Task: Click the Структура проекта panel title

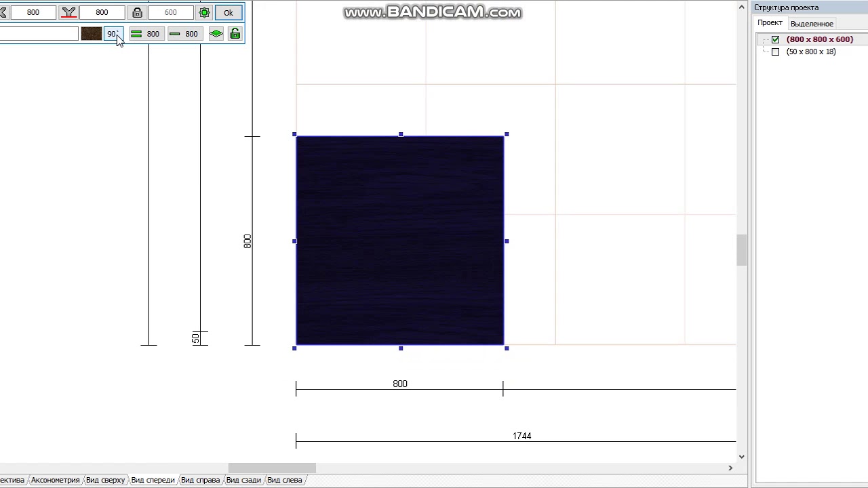Action: (x=786, y=7)
